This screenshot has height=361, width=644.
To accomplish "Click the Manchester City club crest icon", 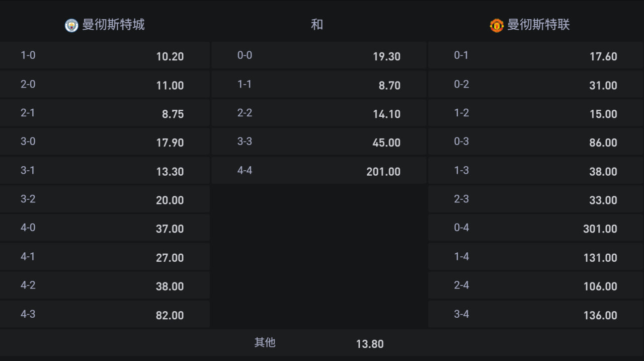I will 71,25.
